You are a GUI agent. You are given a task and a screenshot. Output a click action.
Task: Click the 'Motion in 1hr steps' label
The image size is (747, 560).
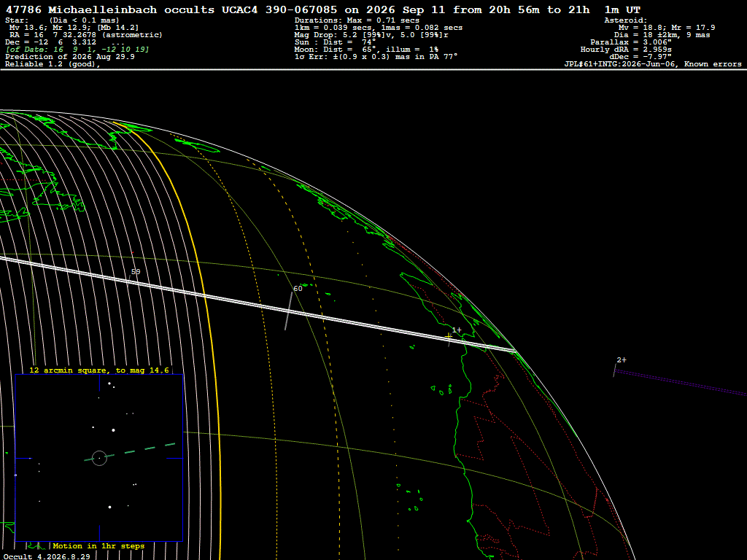click(98, 545)
